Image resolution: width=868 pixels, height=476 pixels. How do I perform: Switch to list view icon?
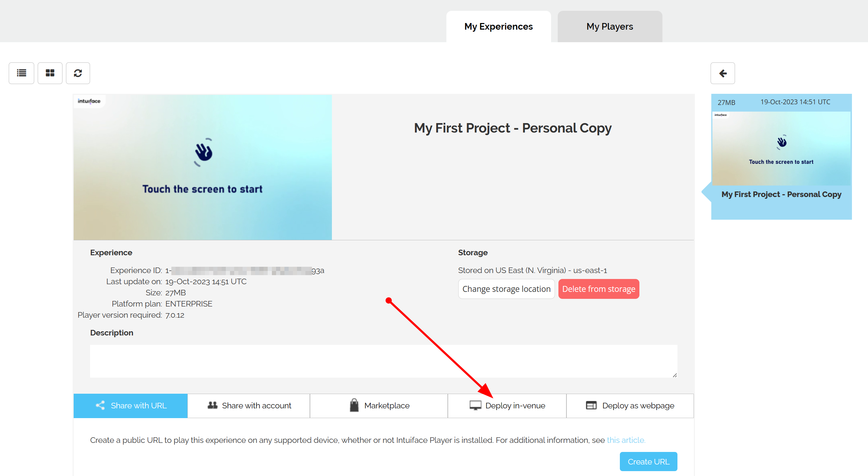(22, 73)
